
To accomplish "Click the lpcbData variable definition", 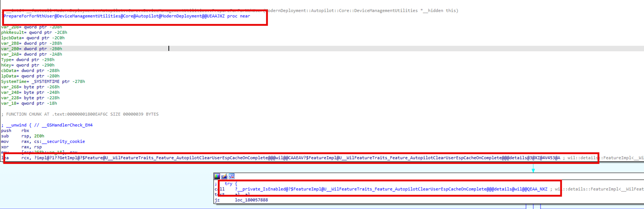I will coord(33,38).
